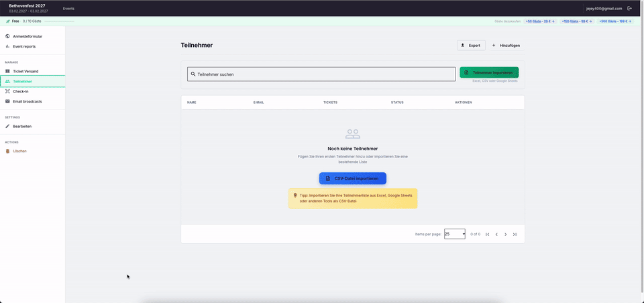Click the pencil icon beside Bearbeiten
Screen dimensions: 644x303
7,126
